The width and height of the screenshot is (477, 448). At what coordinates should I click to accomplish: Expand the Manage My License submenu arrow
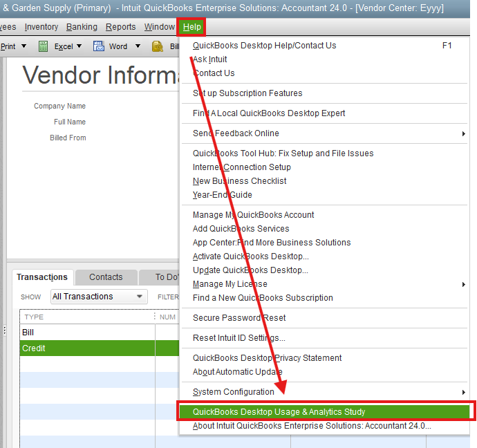pos(463,284)
